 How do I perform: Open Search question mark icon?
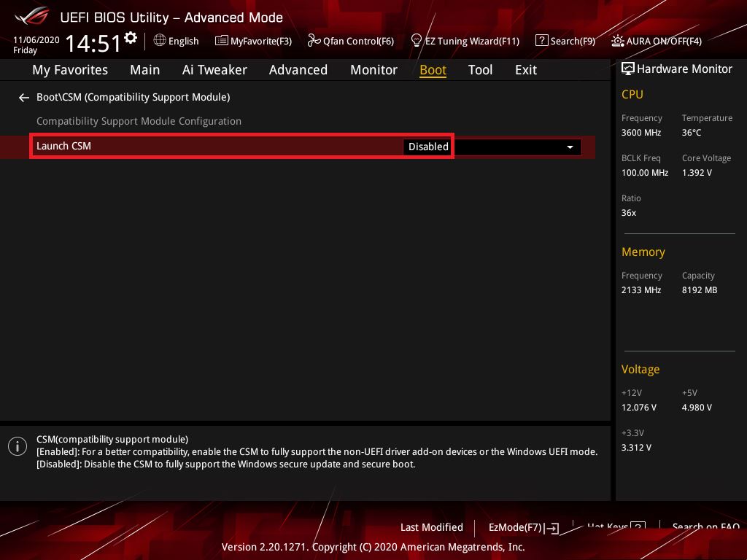click(541, 41)
